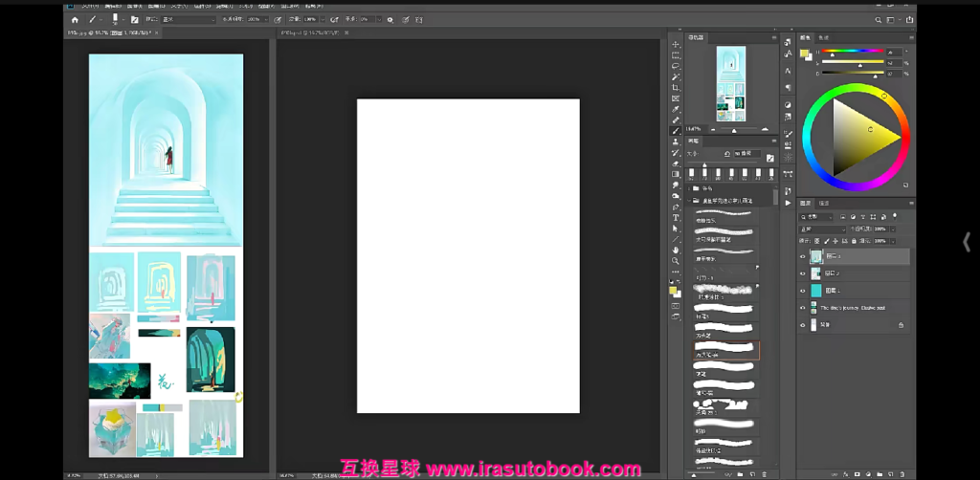Screen dimensions: 980x480
Task: Click the Home icon in options bar
Action: point(75,19)
